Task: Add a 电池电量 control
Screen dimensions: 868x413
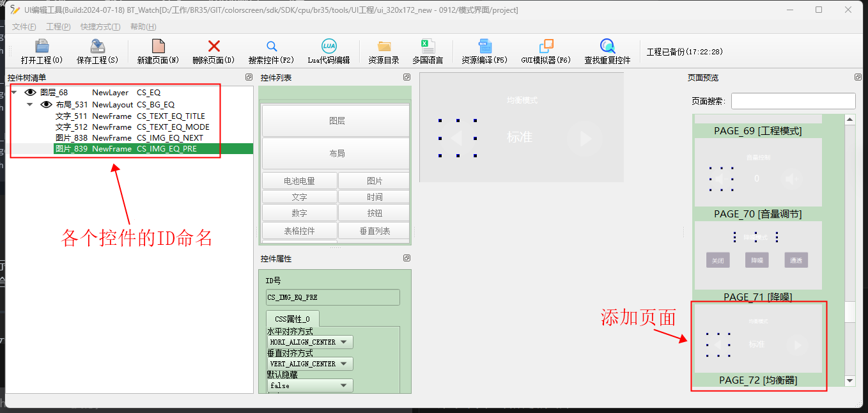Action: 299,181
